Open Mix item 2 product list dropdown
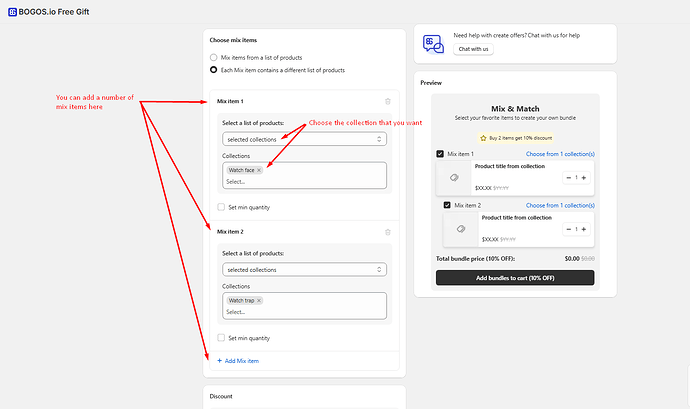This screenshot has height=409, width=690. [304, 269]
